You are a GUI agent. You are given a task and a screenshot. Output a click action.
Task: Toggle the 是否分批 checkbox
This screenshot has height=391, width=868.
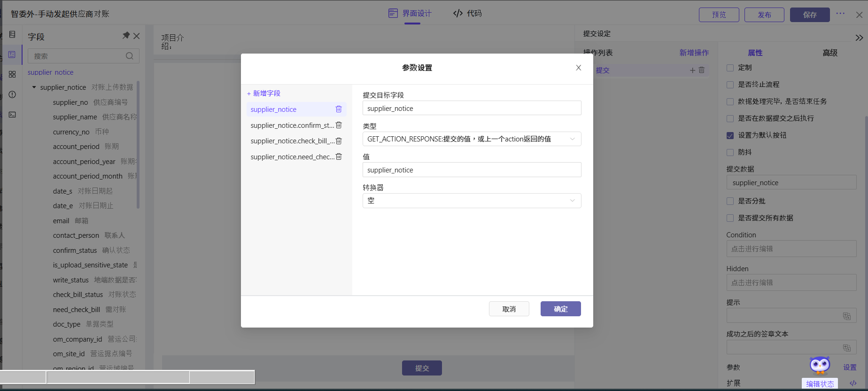point(730,201)
